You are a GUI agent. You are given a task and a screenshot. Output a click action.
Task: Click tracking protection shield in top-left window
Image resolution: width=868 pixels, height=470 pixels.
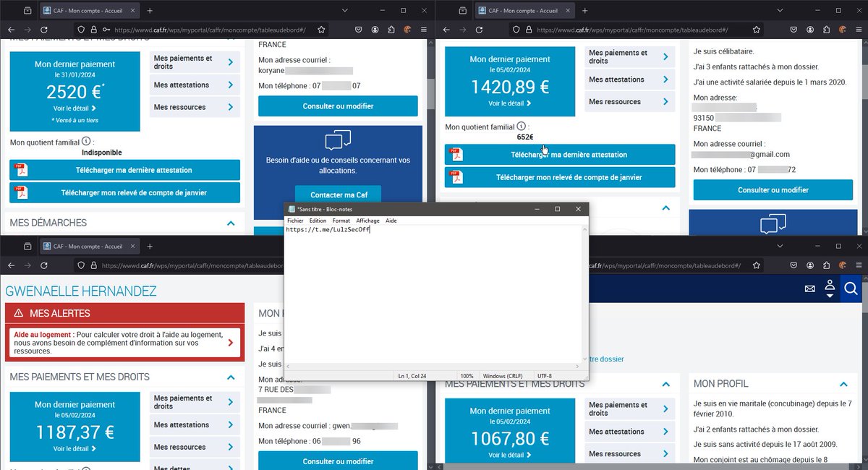(x=82, y=30)
